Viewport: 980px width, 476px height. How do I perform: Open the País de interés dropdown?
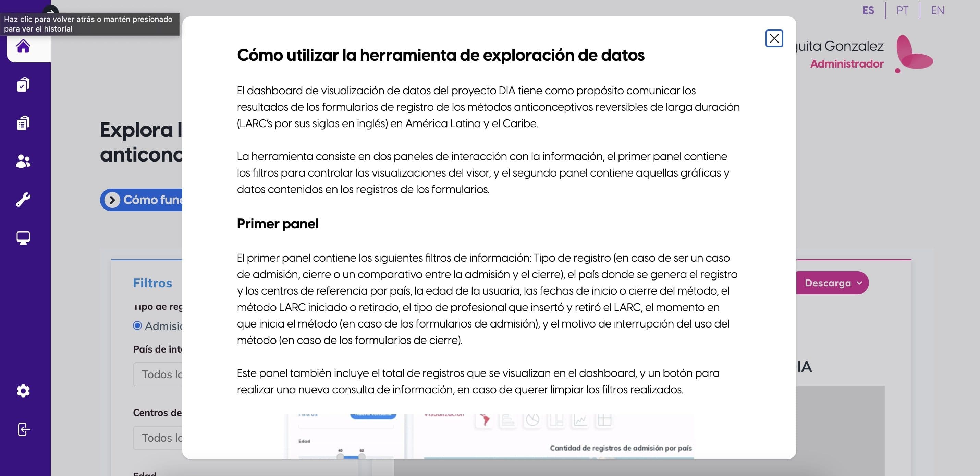pyautogui.click(x=158, y=374)
